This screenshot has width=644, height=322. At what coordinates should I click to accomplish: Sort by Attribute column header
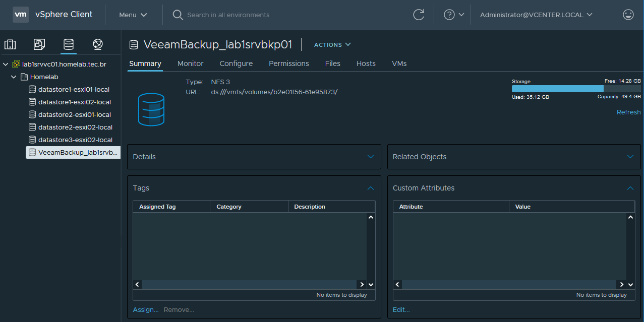(451, 207)
